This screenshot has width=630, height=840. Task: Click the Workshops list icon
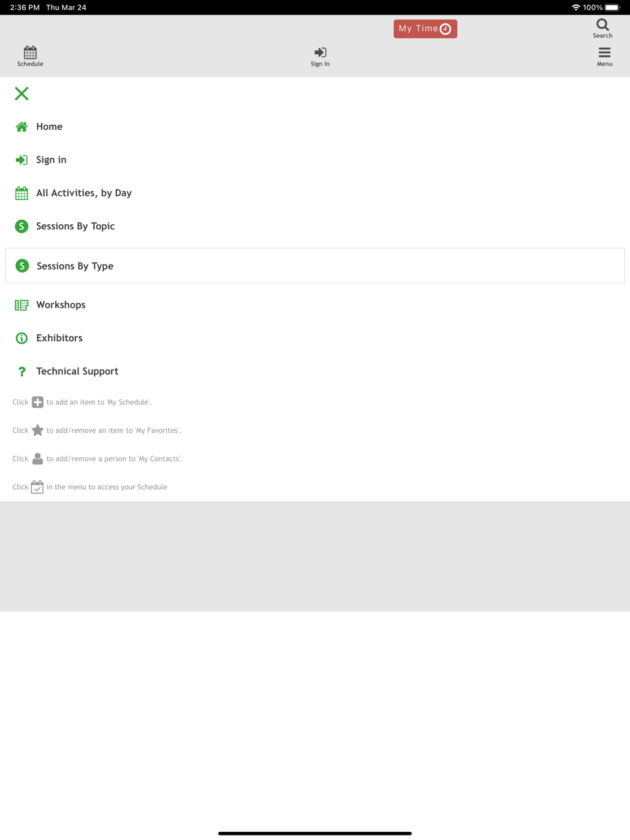pyautogui.click(x=21, y=305)
